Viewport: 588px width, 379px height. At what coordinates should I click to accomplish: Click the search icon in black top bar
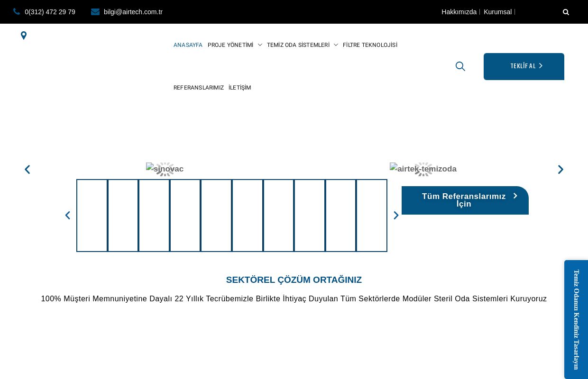pyautogui.click(x=566, y=12)
